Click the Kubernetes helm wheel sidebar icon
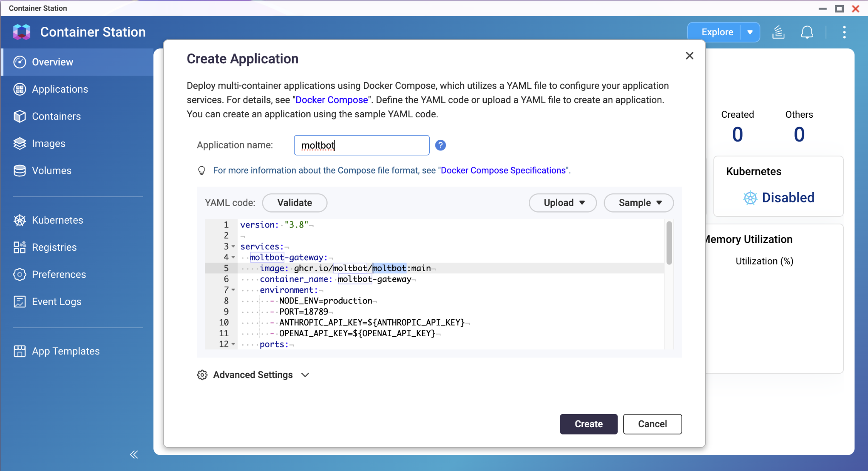 pos(20,220)
